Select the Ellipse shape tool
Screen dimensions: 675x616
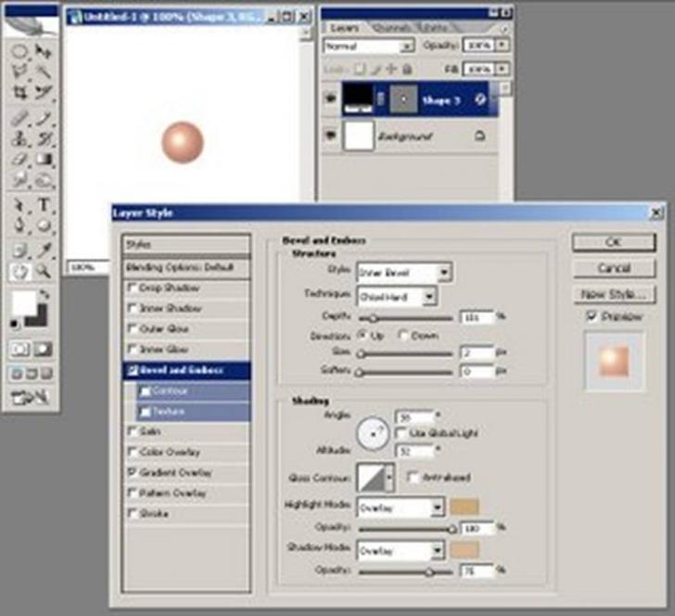tap(43, 225)
